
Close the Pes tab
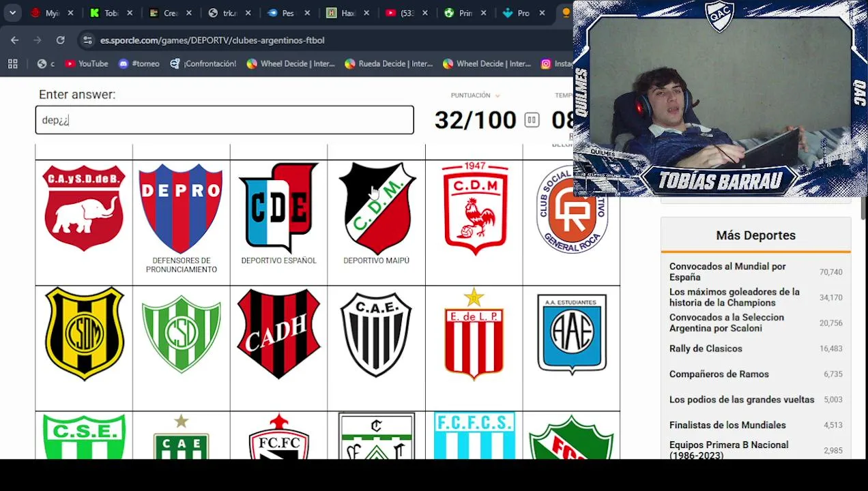point(307,13)
